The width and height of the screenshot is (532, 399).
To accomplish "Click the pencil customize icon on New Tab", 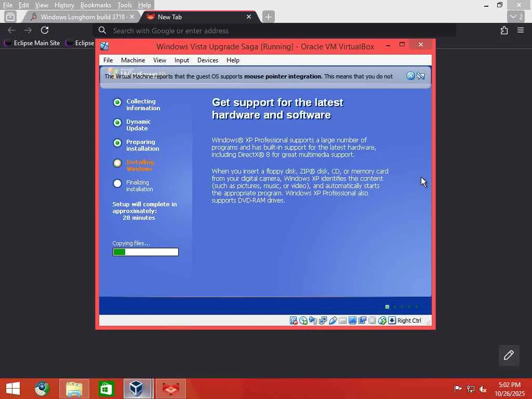I will point(509,355).
